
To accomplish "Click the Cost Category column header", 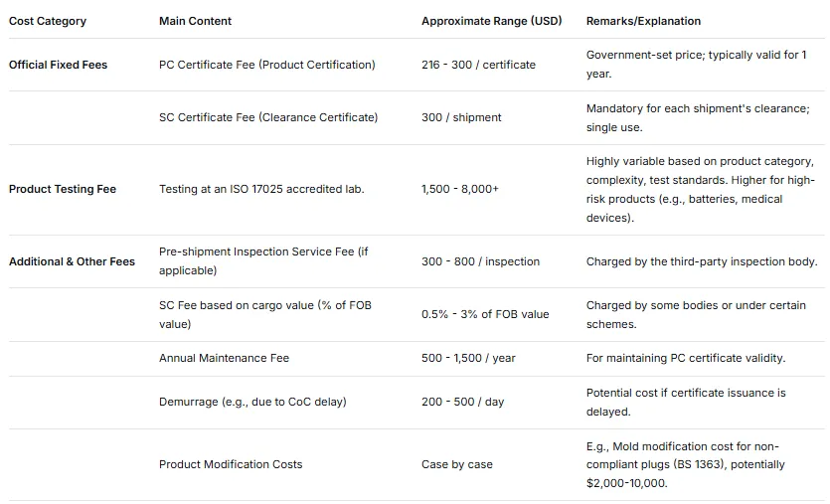I will [48, 21].
